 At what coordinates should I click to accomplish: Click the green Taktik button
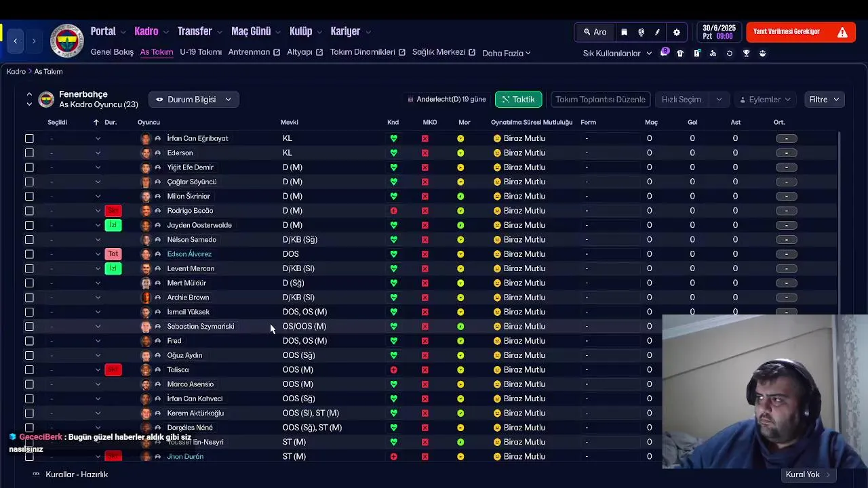click(x=519, y=100)
